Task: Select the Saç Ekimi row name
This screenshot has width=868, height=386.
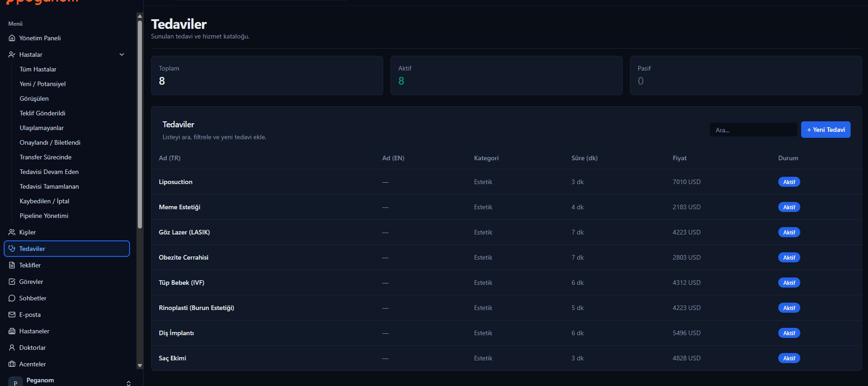Action: click(172, 358)
